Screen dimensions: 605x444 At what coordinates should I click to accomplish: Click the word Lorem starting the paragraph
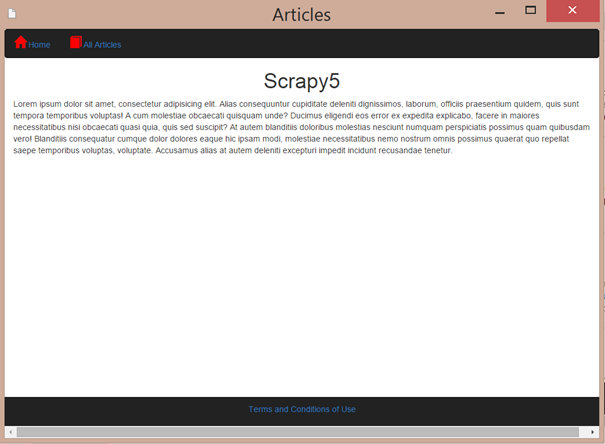[25, 104]
